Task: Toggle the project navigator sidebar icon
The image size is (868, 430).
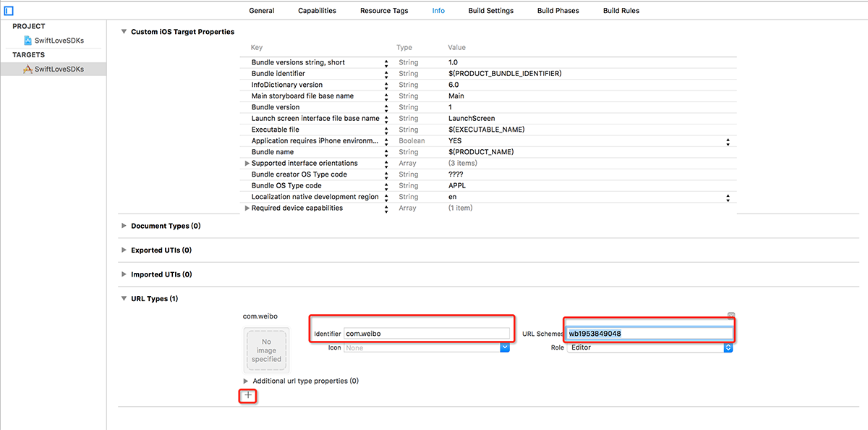Action: point(9,11)
